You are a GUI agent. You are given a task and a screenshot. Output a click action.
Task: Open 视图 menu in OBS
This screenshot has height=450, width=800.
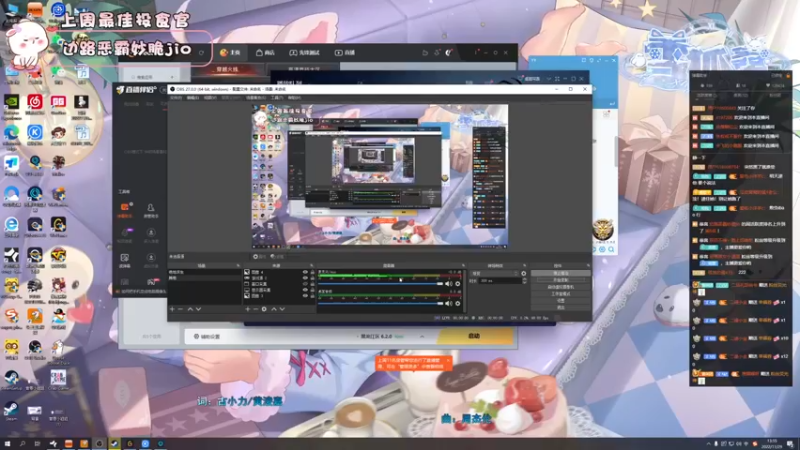210,97
